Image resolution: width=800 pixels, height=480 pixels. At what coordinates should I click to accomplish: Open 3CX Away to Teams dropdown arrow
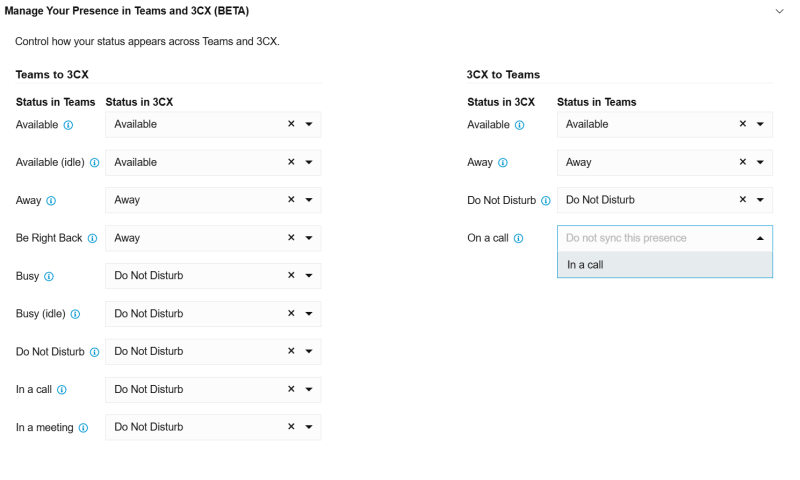(760, 162)
